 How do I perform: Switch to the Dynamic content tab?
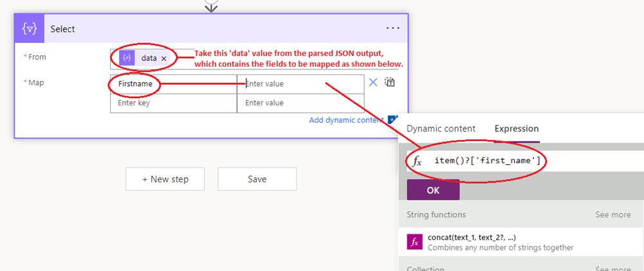click(441, 128)
